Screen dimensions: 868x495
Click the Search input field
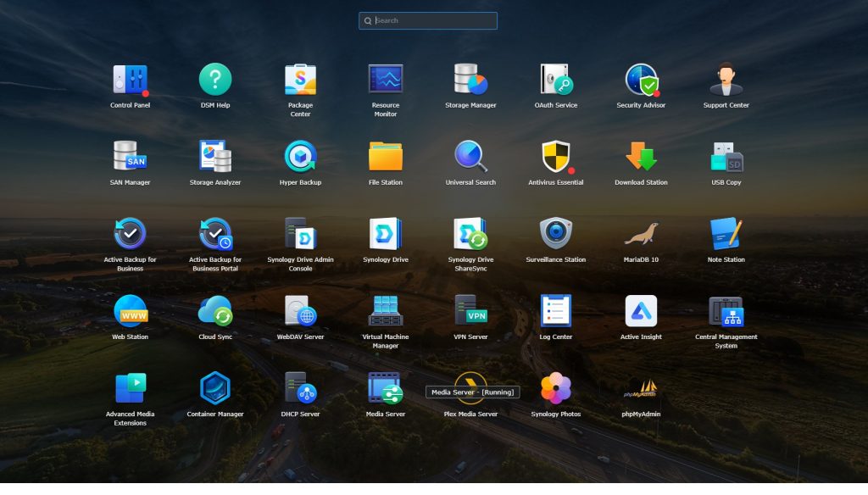pyautogui.click(x=428, y=20)
